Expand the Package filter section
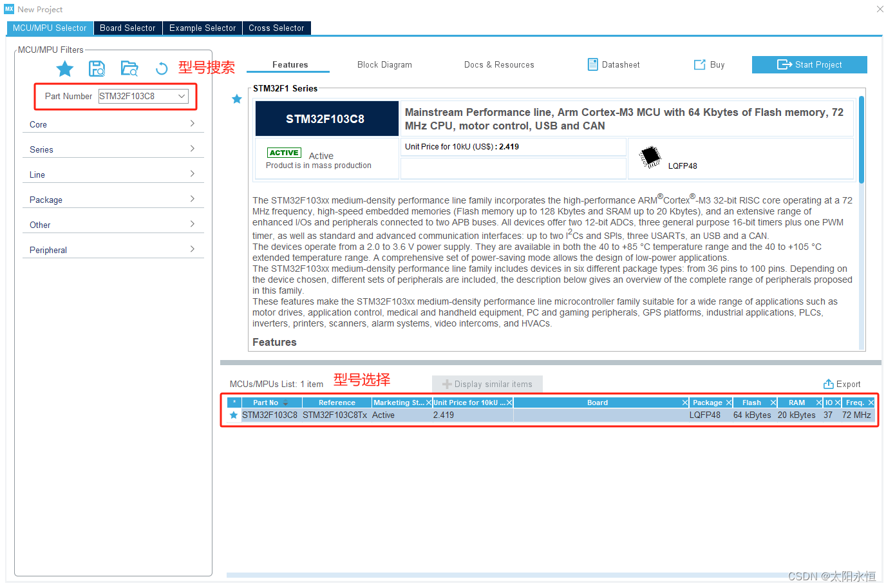 (113, 199)
